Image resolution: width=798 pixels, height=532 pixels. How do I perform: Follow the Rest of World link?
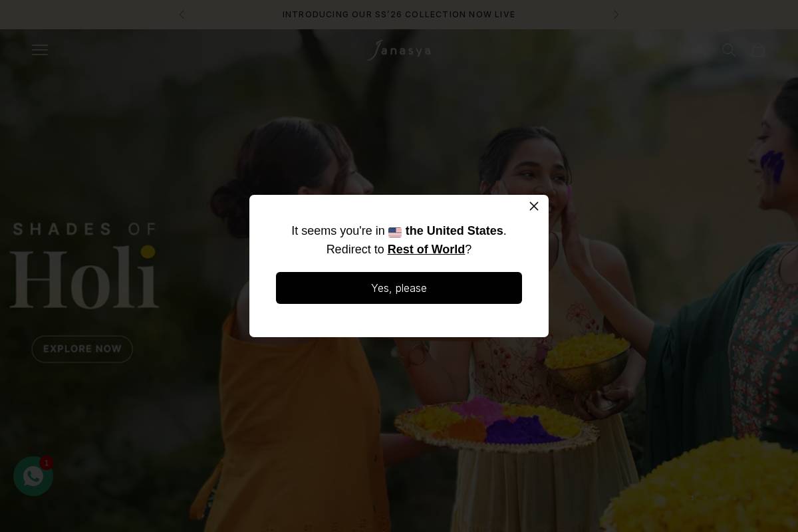pyautogui.click(x=426, y=249)
